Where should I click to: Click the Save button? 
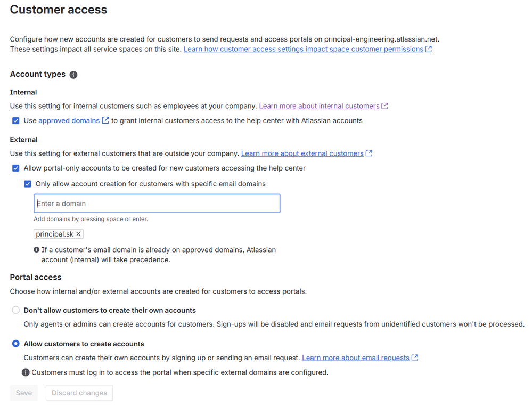[23, 393]
